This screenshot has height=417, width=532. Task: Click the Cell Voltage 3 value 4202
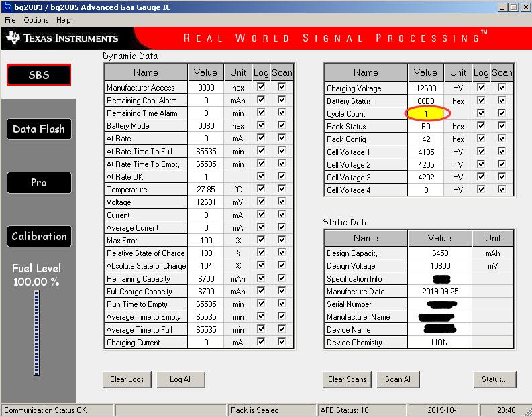426,177
